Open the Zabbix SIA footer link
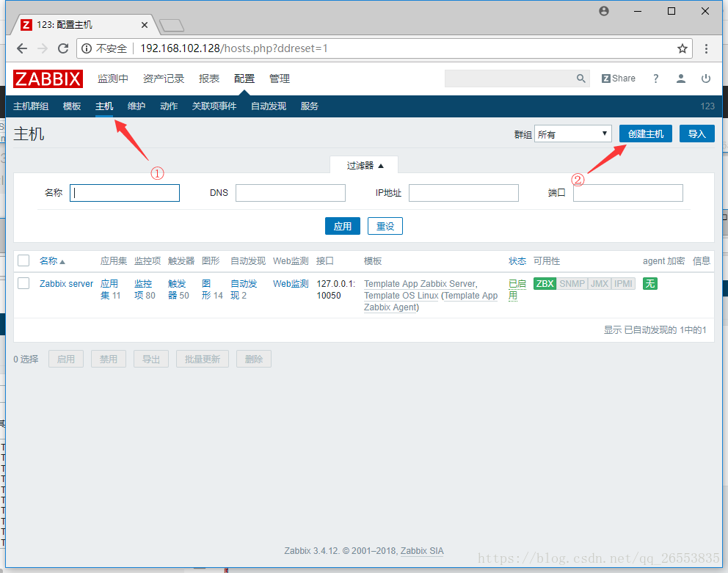The image size is (728, 573). (x=422, y=551)
